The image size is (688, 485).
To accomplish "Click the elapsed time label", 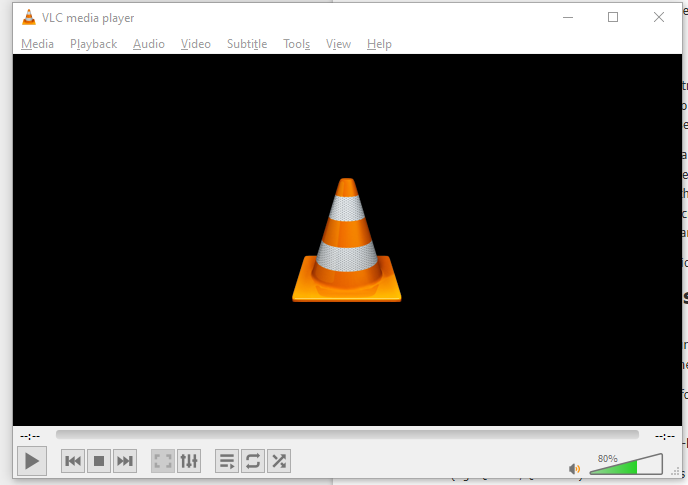I will coord(30,436).
